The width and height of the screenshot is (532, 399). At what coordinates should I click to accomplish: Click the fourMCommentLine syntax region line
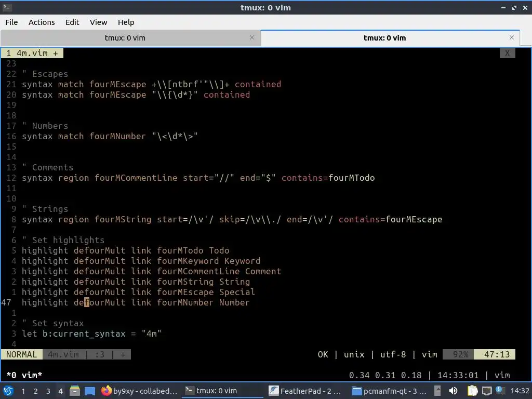tap(198, 178)
